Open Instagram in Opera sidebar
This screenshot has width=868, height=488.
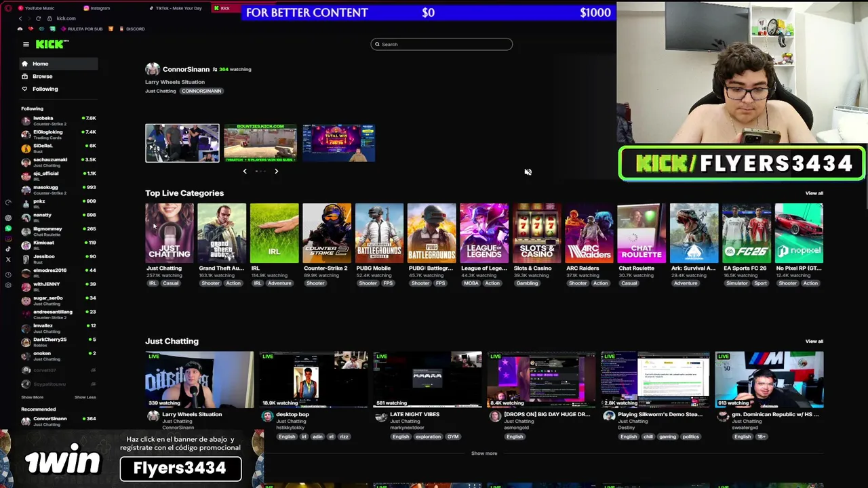point(8,239)
